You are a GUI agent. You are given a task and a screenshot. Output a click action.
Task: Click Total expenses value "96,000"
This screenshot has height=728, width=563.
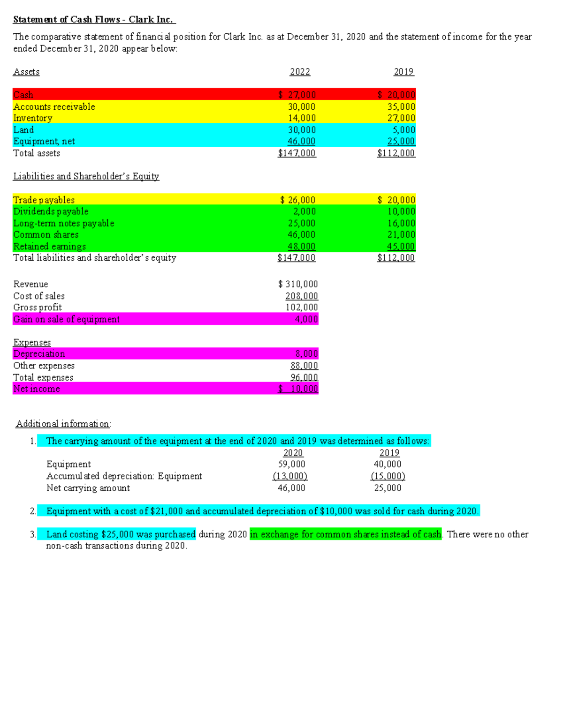click(304, 377)
